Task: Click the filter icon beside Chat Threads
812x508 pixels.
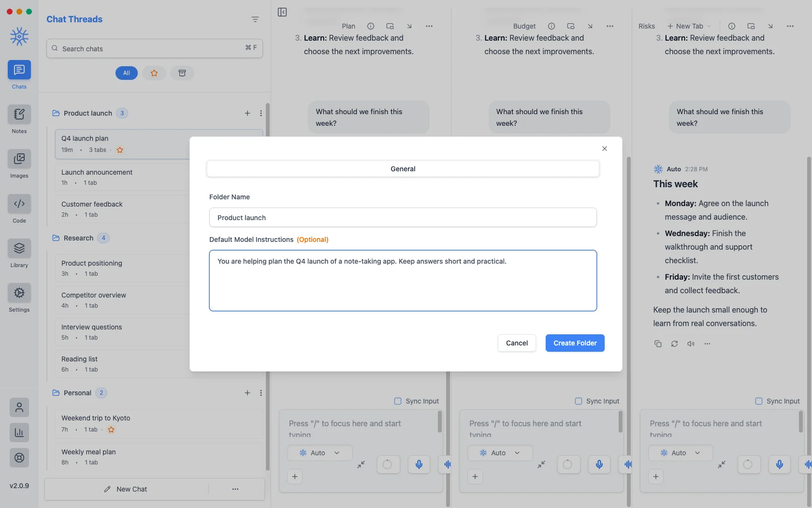Action: point(255,19)
